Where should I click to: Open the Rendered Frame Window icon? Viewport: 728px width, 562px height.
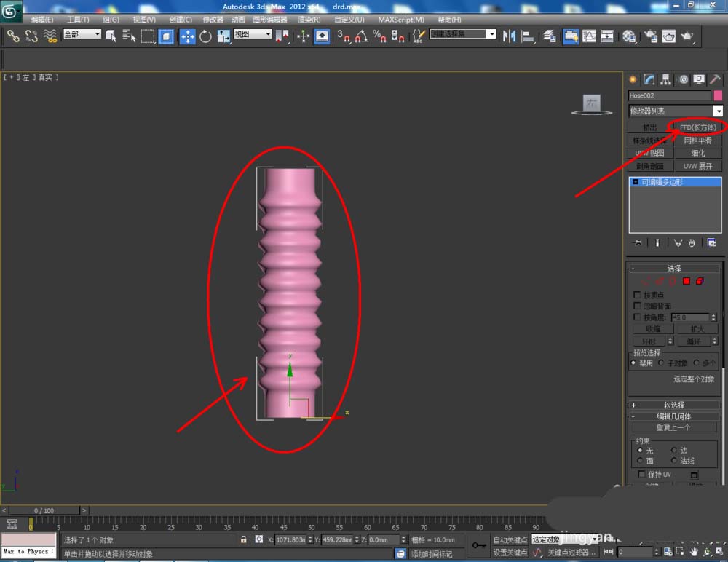pos(668,36)
